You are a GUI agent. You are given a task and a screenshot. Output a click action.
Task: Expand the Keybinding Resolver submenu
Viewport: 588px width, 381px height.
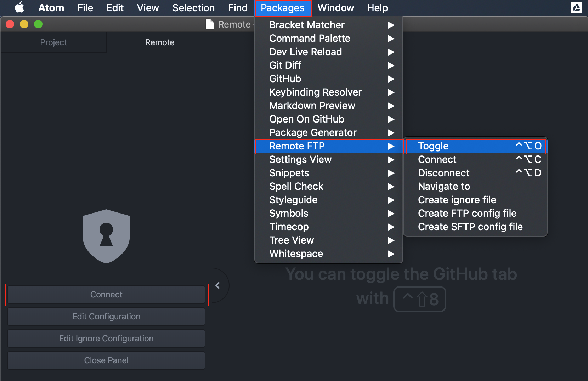point(329,92)
